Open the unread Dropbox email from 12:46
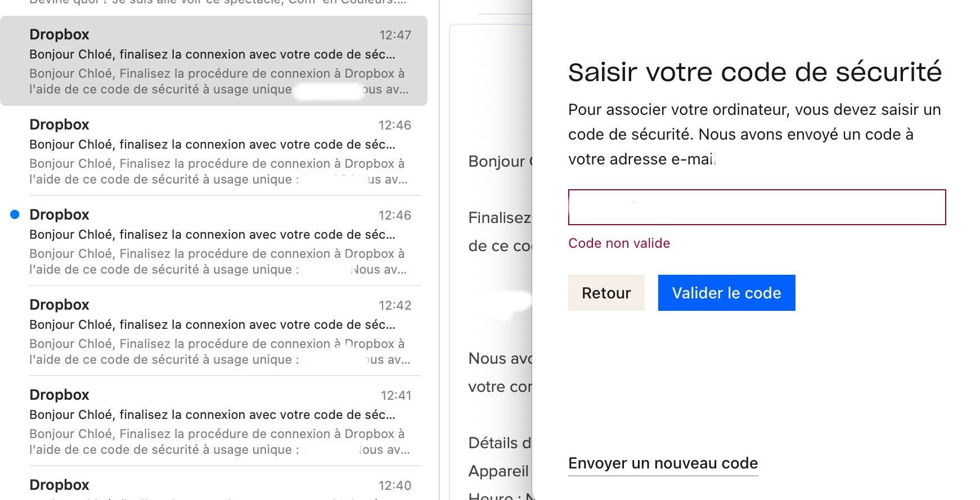Screen dimensions: 980x500 coord(214,241)
